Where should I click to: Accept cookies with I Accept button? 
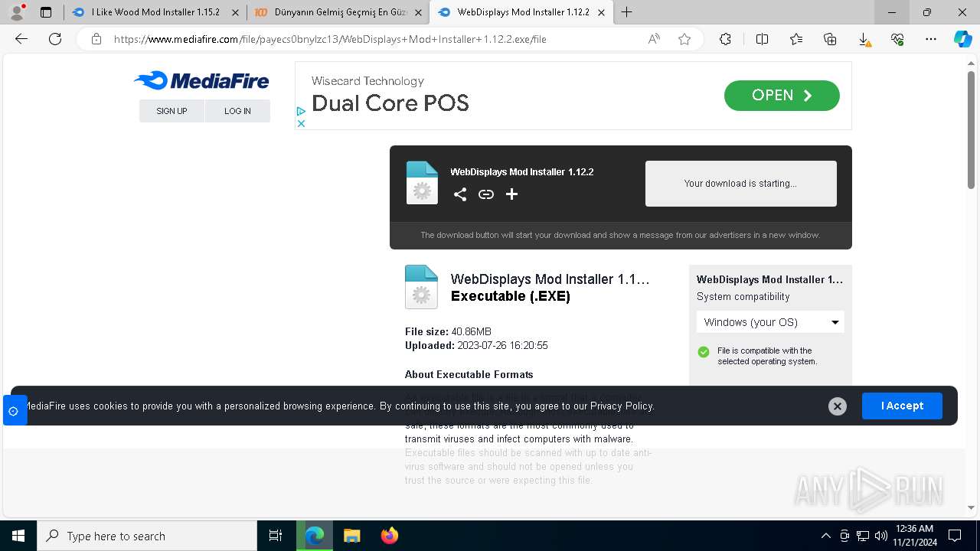point(902,406)
